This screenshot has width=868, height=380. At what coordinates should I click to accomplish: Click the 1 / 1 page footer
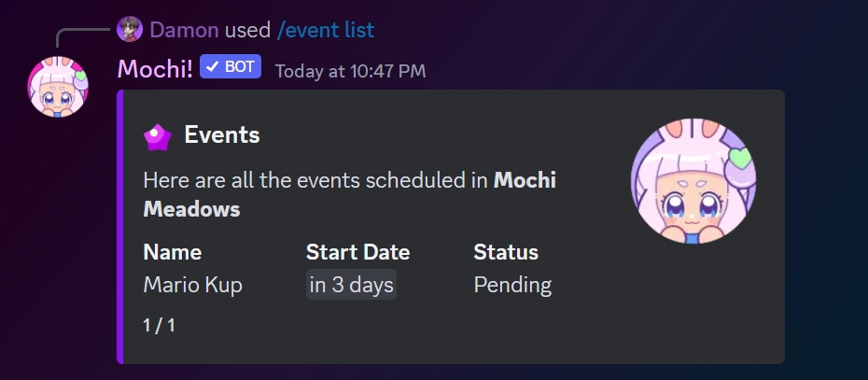[x=159, y=326]
